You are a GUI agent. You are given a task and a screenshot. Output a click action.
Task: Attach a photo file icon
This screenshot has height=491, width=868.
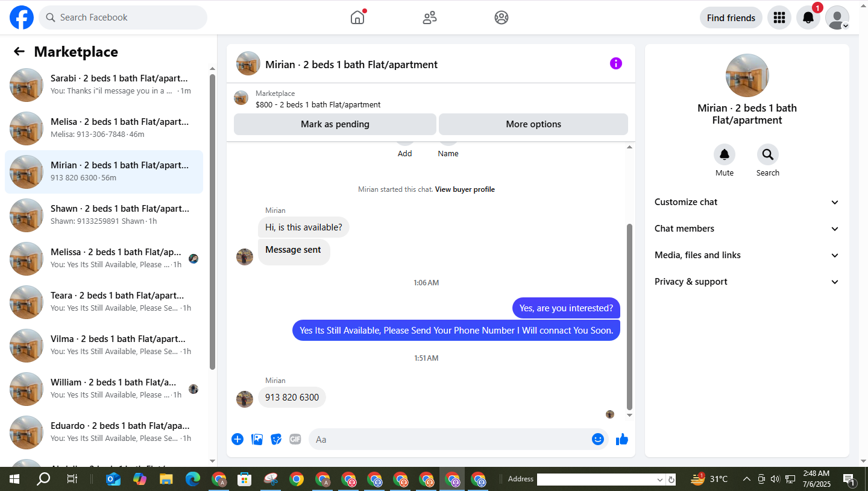coord(257,439)
